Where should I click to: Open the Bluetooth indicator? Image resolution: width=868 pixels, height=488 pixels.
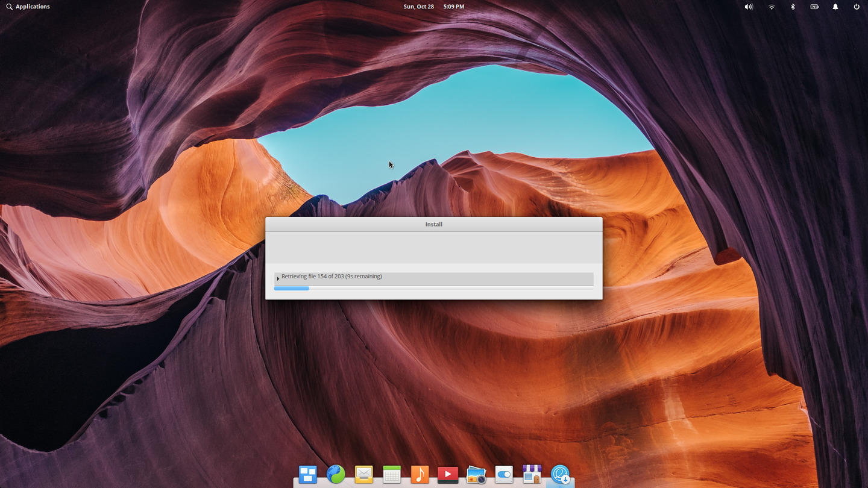coord(793,7)
